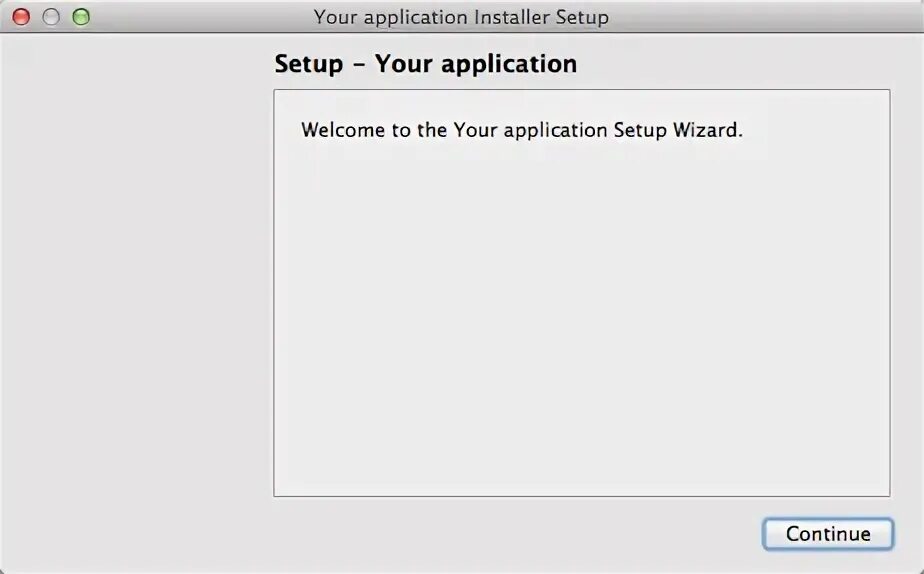Image resolution: width=924 pixels, height=574 pixels.
Task: Click empty title bar space right of the title
Action: click(760, 17)
